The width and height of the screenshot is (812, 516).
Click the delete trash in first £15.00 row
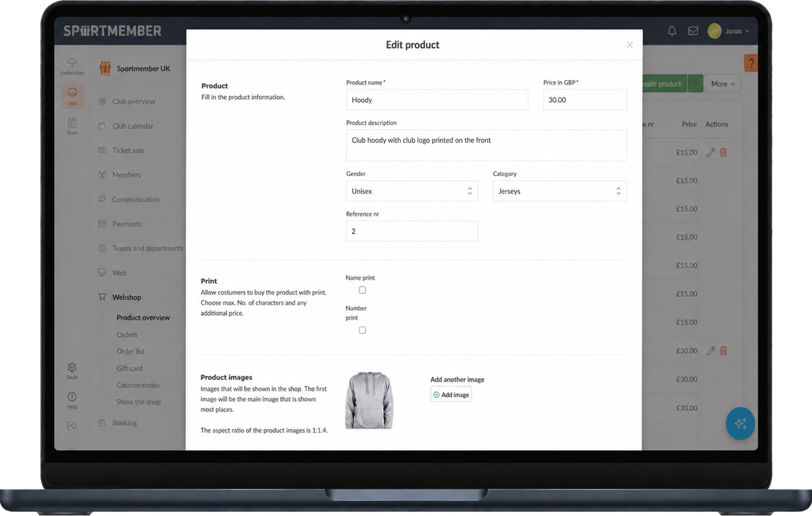coord(723,152)
